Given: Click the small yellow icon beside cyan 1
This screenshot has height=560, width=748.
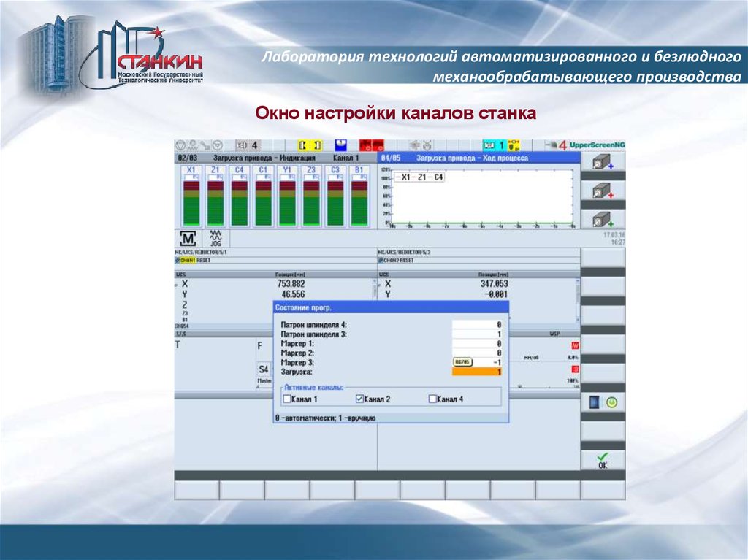Looking at the screenshot, I should tap(514, 145).
